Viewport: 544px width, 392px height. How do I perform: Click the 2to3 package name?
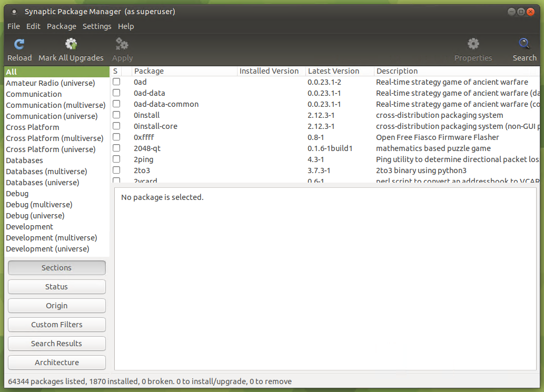coord(142,170)
